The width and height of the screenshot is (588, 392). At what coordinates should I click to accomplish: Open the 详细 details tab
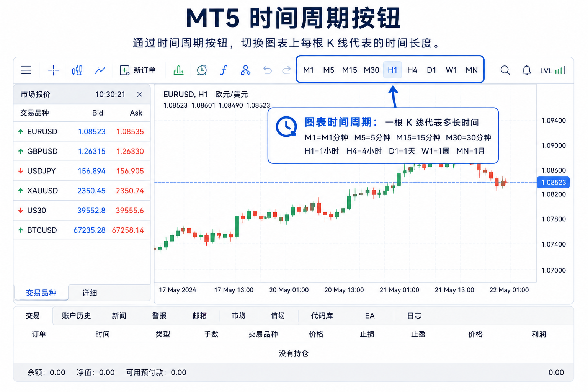pyautogui.click(x=90, y=293)
